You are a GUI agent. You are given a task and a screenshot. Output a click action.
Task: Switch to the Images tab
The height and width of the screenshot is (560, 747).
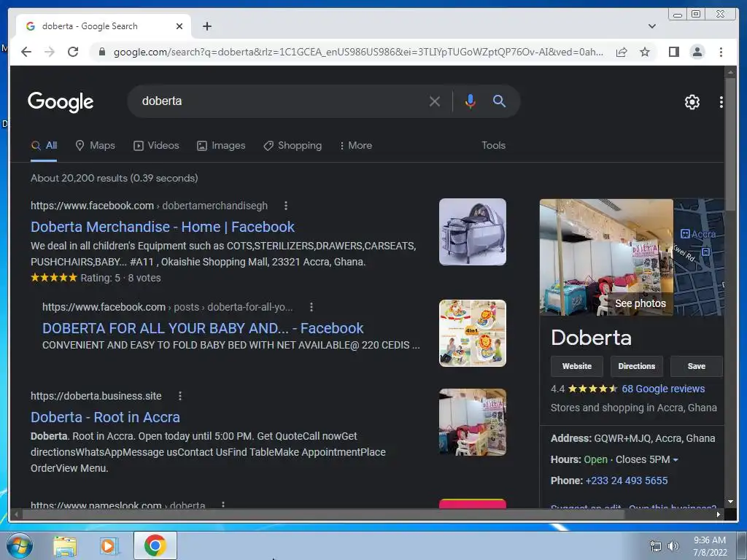(221, 145)
